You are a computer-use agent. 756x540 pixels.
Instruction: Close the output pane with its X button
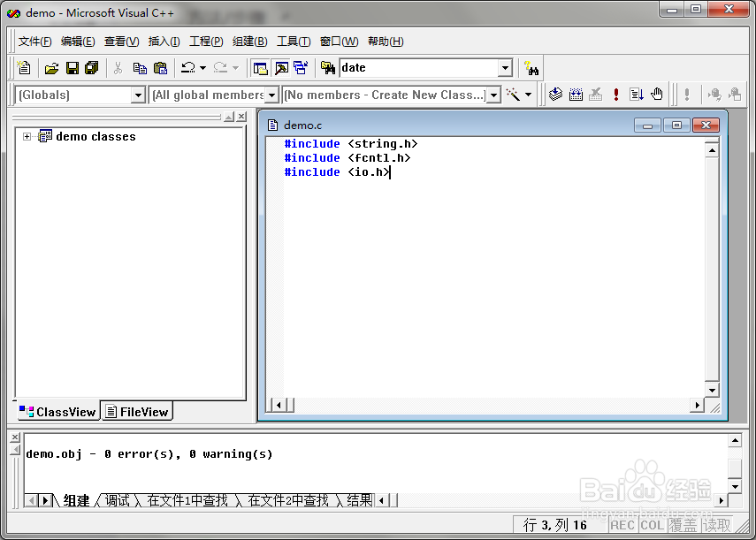pyautogui.click(x=15, y=437)
